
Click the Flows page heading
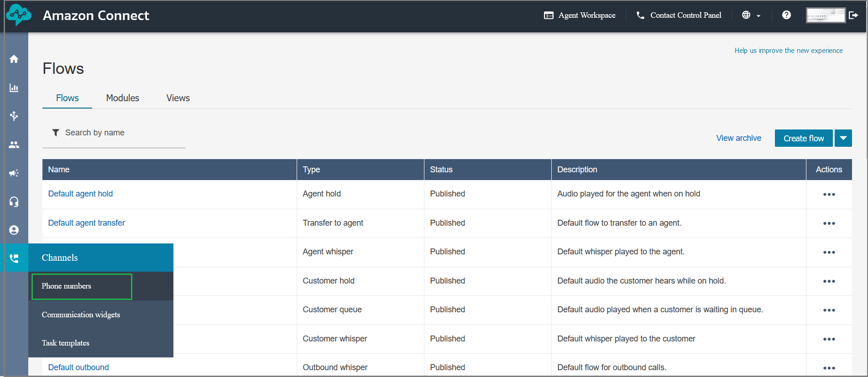[x=63, y=68]
